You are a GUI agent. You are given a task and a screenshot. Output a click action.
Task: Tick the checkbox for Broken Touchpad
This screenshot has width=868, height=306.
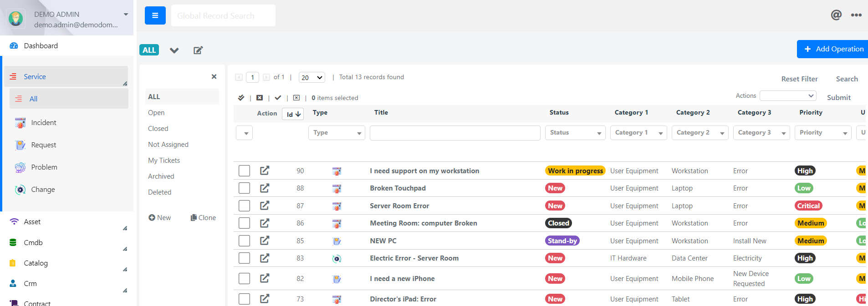pyautogui.click(x=245, y=188)
